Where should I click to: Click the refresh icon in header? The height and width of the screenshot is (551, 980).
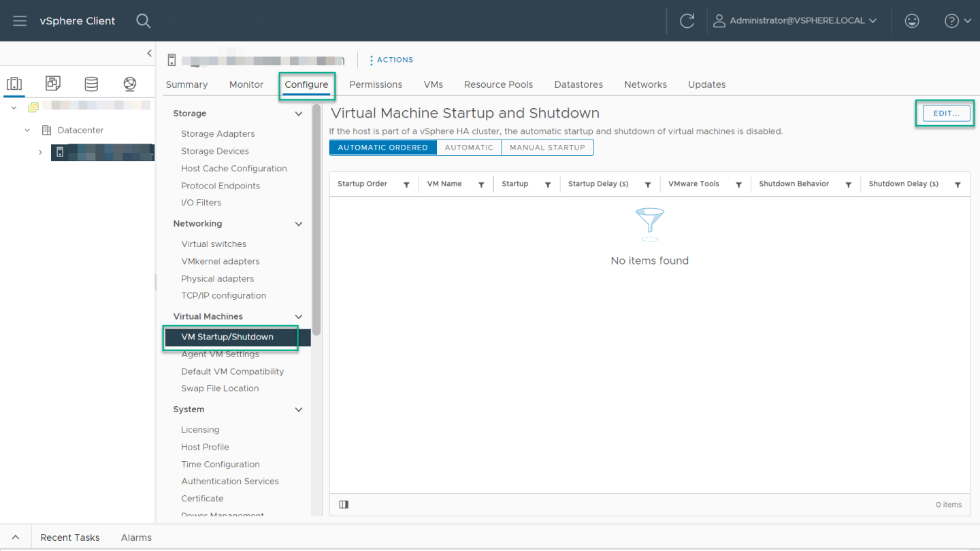pyautogui.click(x=687, y=21)
